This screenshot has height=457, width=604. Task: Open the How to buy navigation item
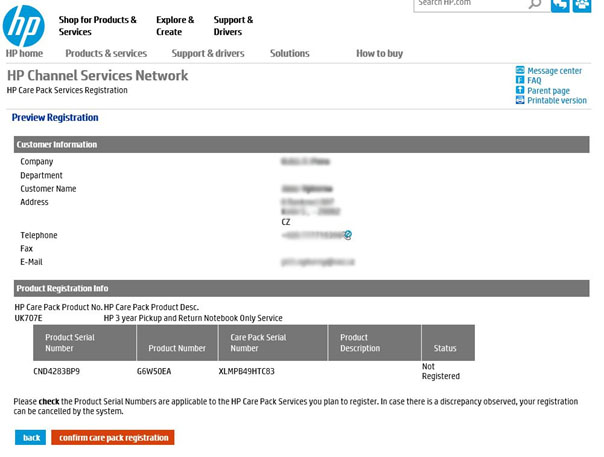[379, 54]
